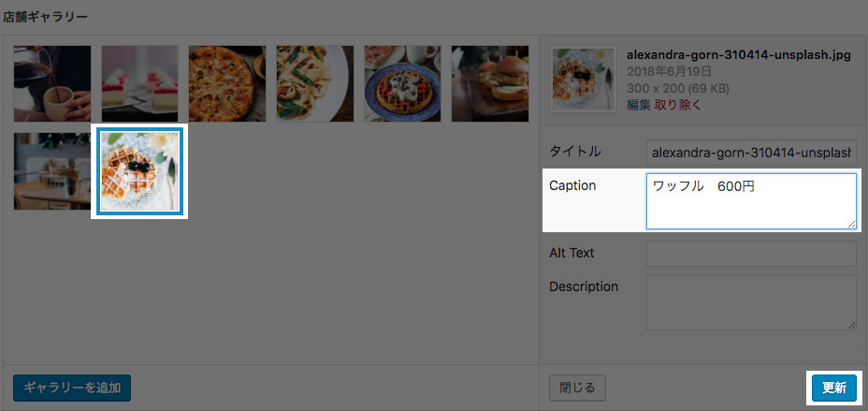Select the pasta dish thumbnail
868x411 pixels.
314,83
